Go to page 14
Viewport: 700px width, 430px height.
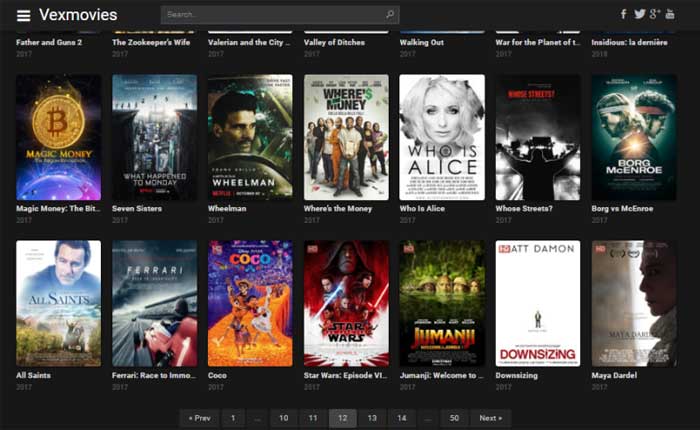point(402,418)
